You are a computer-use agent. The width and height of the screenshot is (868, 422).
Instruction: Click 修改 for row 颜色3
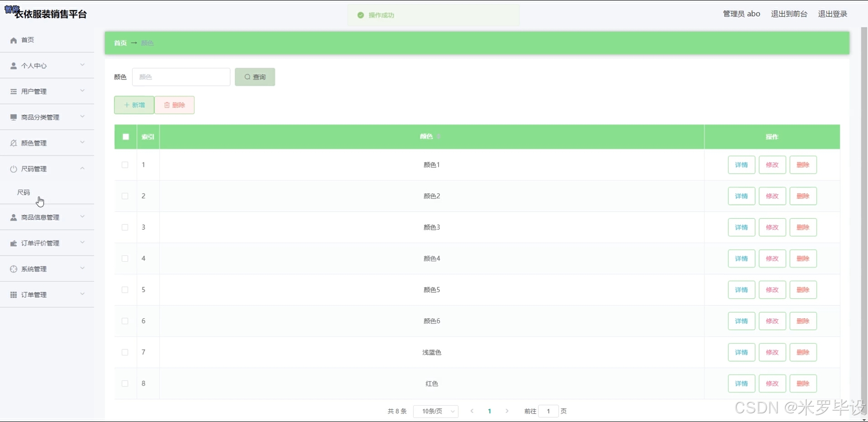click(x=772, y=227)
